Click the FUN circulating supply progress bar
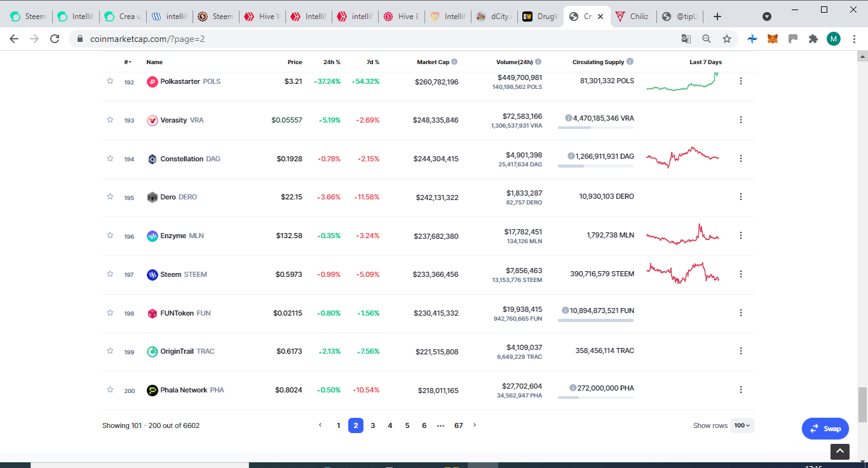This screenshot has width=868, height=468. 596,320
